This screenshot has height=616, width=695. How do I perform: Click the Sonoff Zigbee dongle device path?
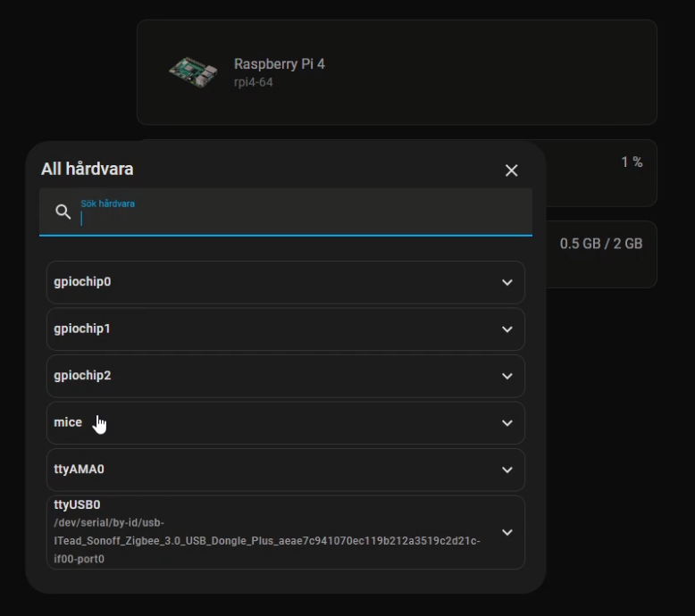(267, 541)
